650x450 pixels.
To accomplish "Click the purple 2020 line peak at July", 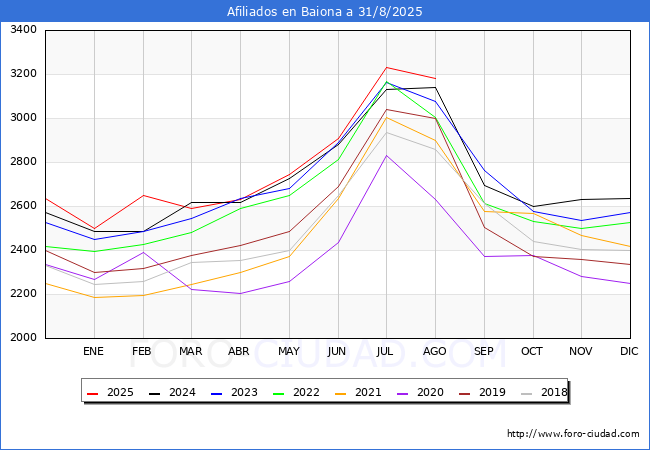I will point(386,155).
